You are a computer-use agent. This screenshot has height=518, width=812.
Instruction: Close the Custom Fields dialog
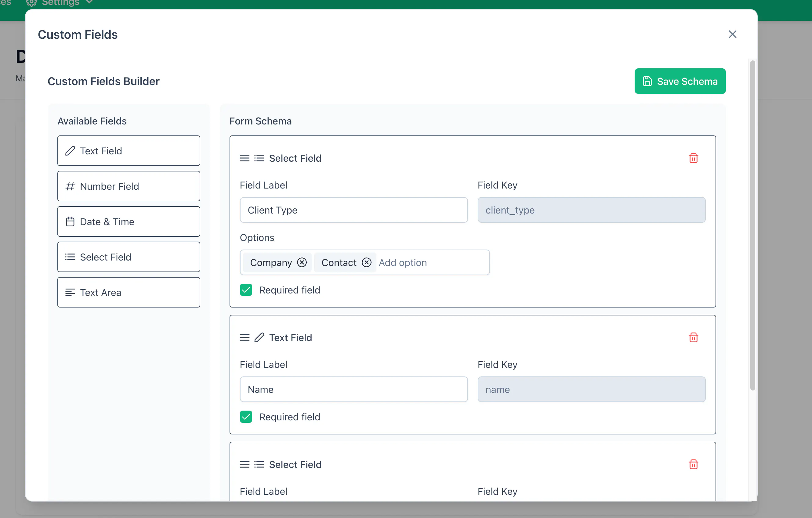pos(732,34)
